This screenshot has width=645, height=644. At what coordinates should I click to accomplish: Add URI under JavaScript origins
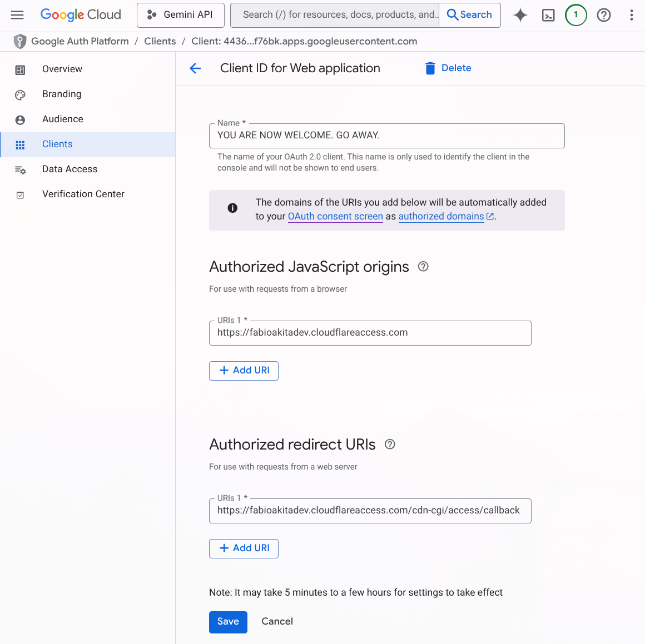[244, 371]
